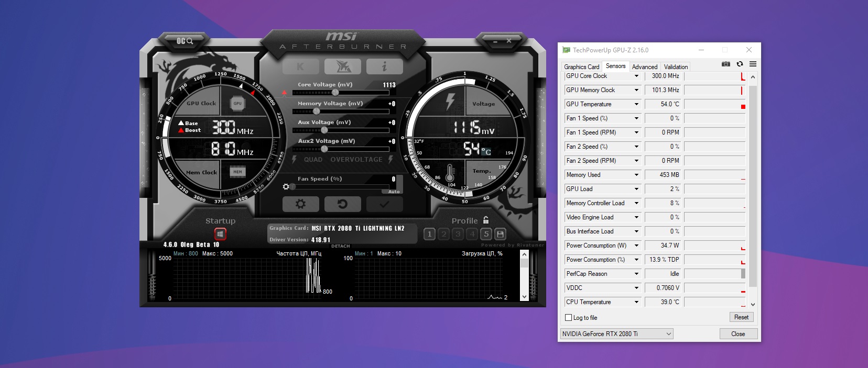
Task: Click the GPU-Z refresh icon
Action: tap(740, 64)
